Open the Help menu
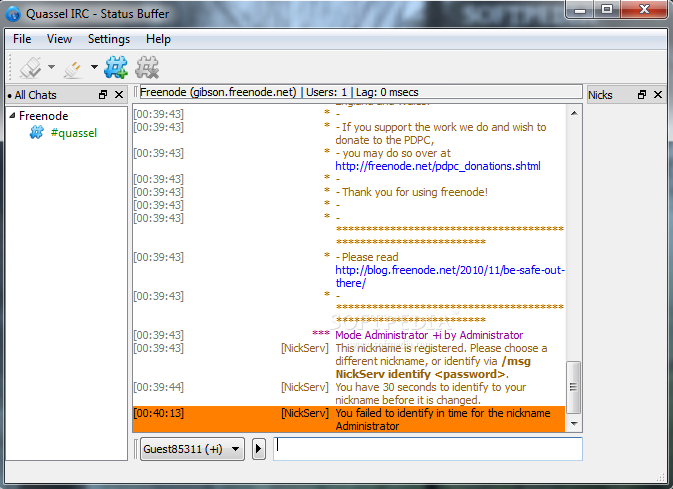673x489 pixels. (158, 39)
